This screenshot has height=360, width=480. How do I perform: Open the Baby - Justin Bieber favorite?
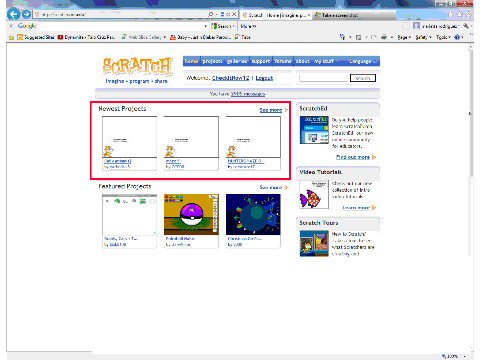point(201,37)
